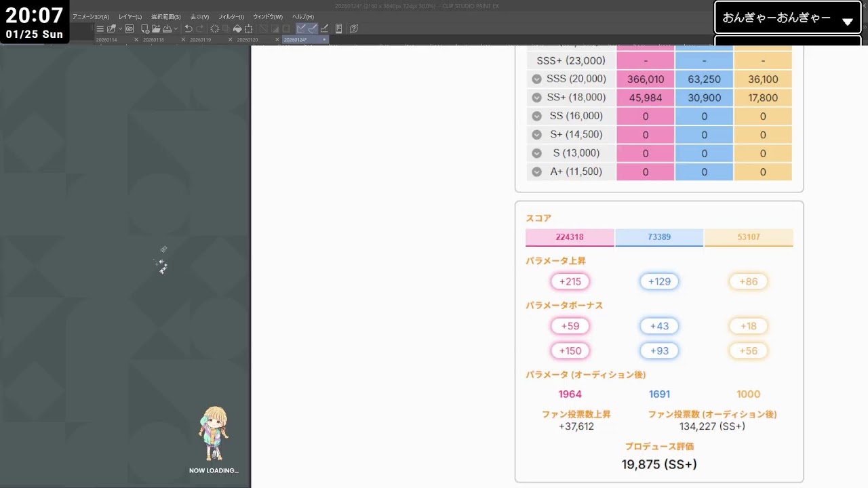Click the blue score field 73389

pyautogui.click(x=659, y=237)
